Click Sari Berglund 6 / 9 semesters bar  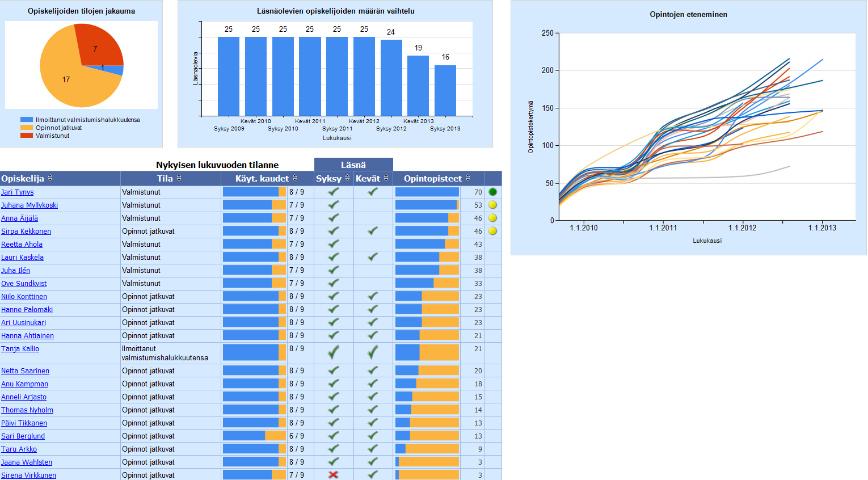254,436
